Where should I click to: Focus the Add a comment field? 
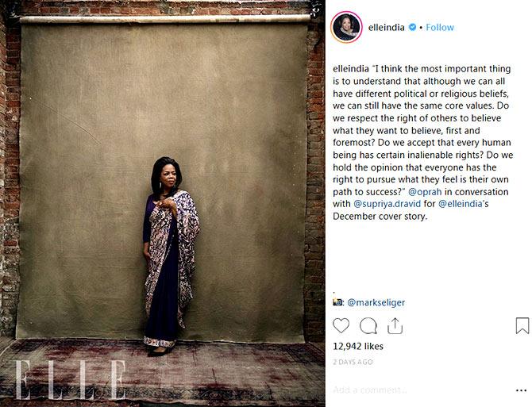421,390
